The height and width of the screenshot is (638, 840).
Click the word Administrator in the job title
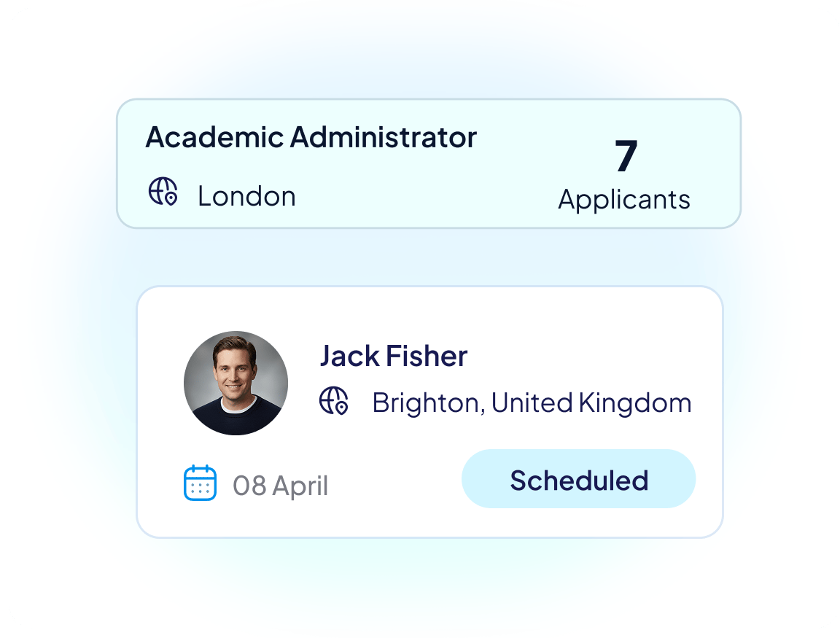click(384, 137)
